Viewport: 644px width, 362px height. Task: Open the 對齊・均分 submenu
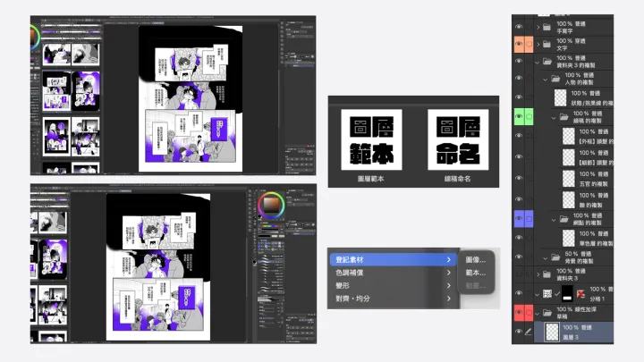click(393, 299)
